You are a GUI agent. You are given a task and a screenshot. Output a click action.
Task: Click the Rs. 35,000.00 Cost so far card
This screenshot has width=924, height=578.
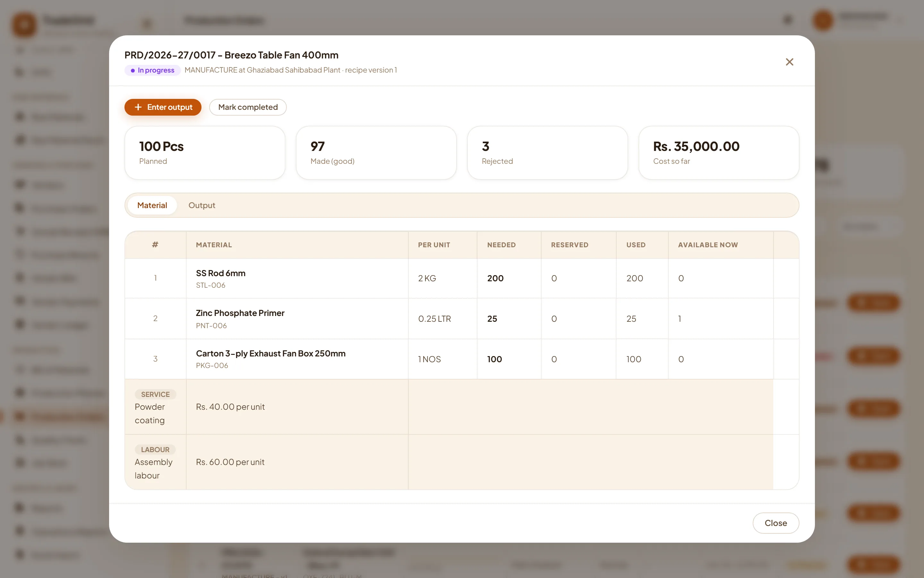719,153
